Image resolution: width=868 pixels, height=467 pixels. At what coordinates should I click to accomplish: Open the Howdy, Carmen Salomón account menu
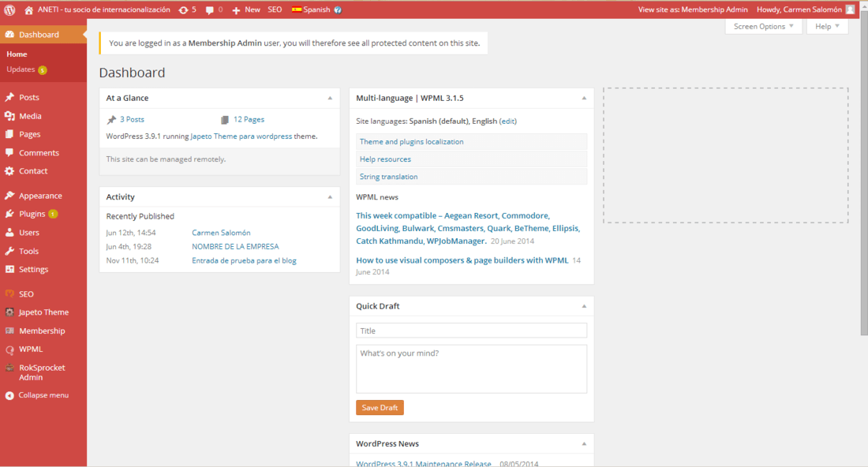click(x=806, y=9)
